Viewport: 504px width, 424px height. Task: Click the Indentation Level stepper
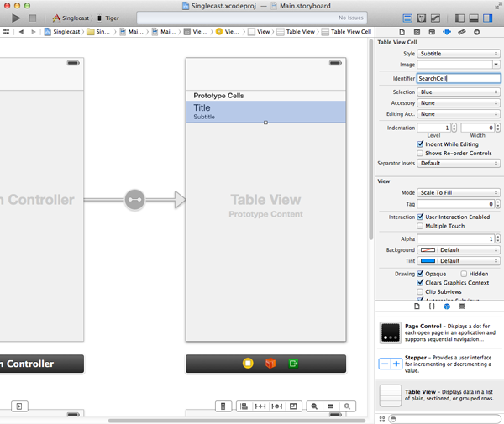tap(454, 128)
